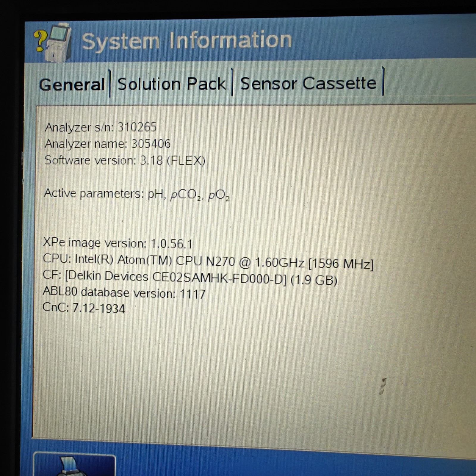Viewport: 476px width, 476px height.
Task: Click the CnC 7.12-1934 line
Action: click(x=84, y=308)
